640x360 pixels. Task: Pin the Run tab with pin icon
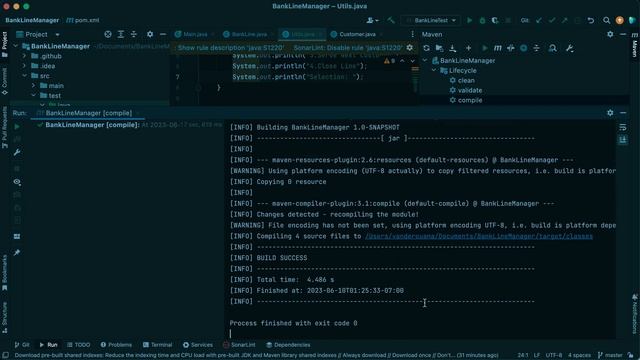pos(17,253)
